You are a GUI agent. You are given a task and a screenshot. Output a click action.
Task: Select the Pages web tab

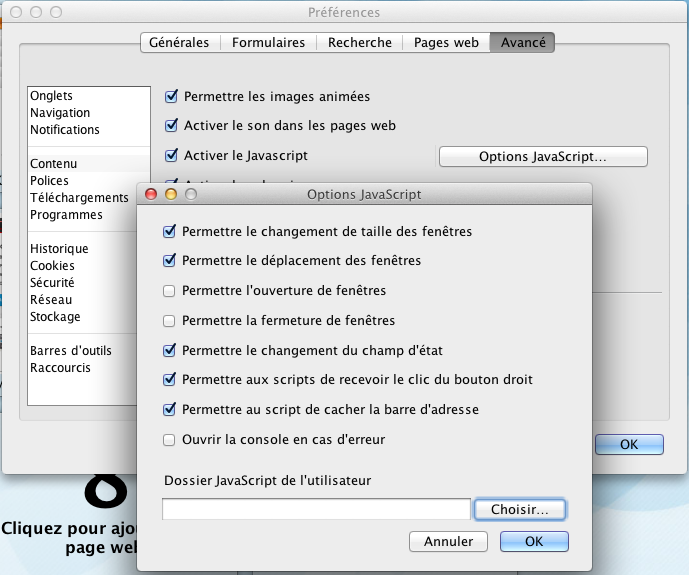446,43
